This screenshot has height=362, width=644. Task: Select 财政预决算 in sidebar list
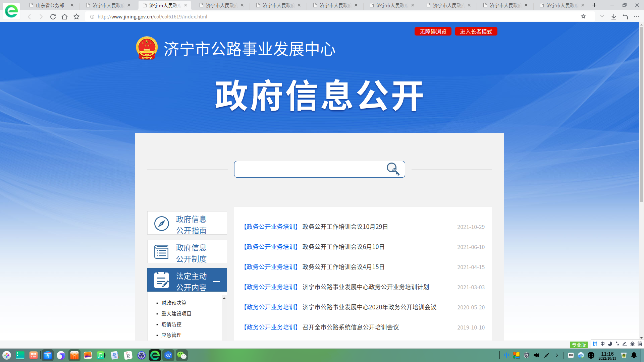tap(174, 303)
